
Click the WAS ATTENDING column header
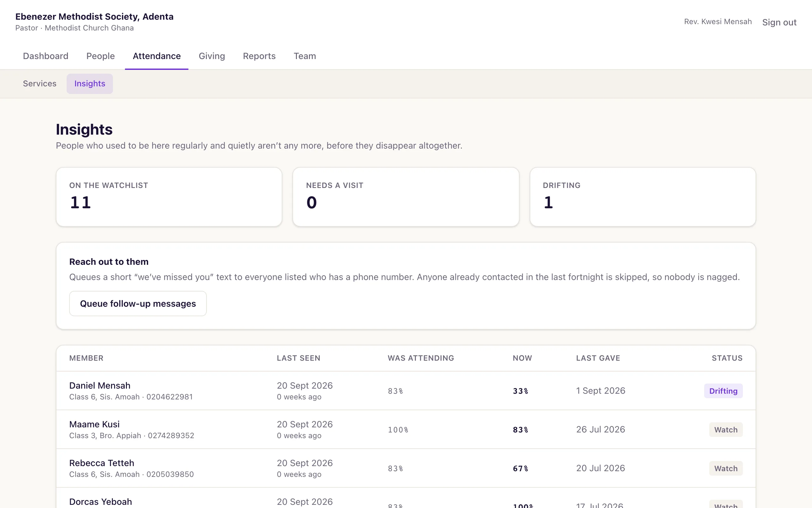coord(421,358)
